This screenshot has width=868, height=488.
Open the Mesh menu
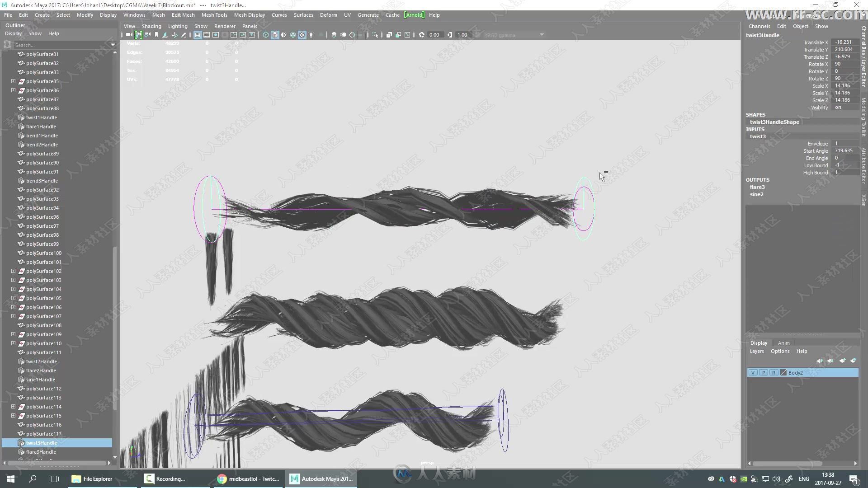click(x=159, y=14)
